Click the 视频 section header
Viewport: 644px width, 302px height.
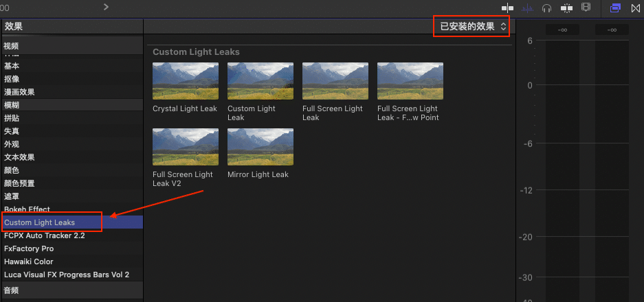[x=71, y=46]
